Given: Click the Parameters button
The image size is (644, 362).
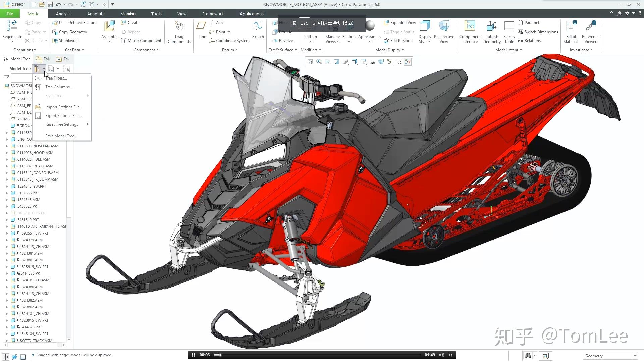Looking at the screenshot, I should [531, 23].
